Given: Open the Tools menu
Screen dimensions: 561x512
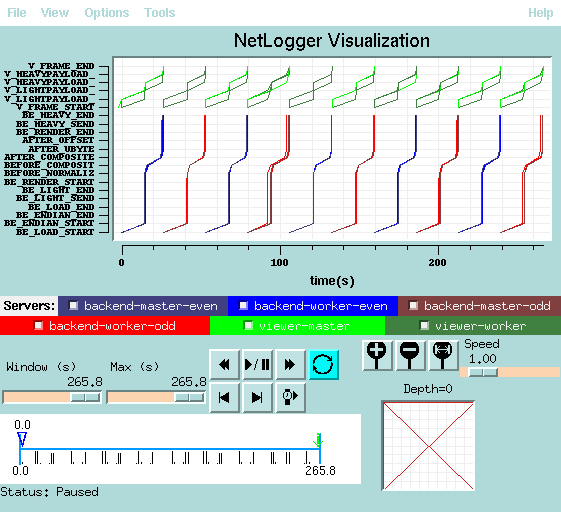Looking at the screenshot, I should tap(160, 13).
